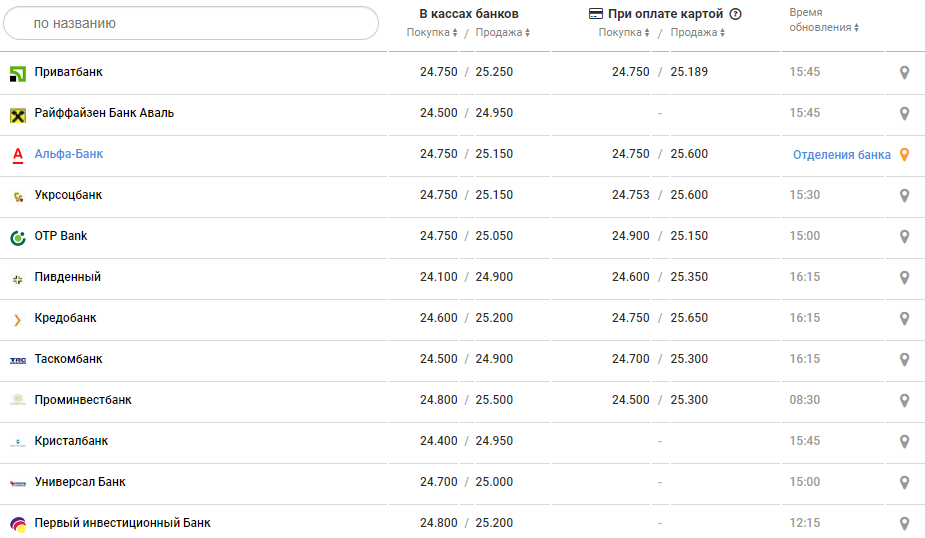The image size is (925, 538).
Task: Click the map pin in Укрсоцбанк row
Action: (904, 196)
